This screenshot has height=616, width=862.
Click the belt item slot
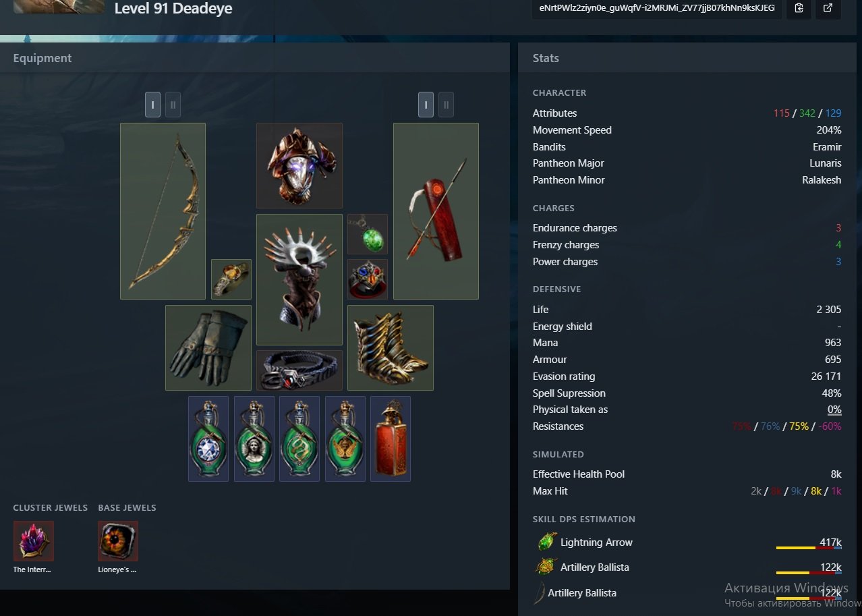[x=299, y=370]
